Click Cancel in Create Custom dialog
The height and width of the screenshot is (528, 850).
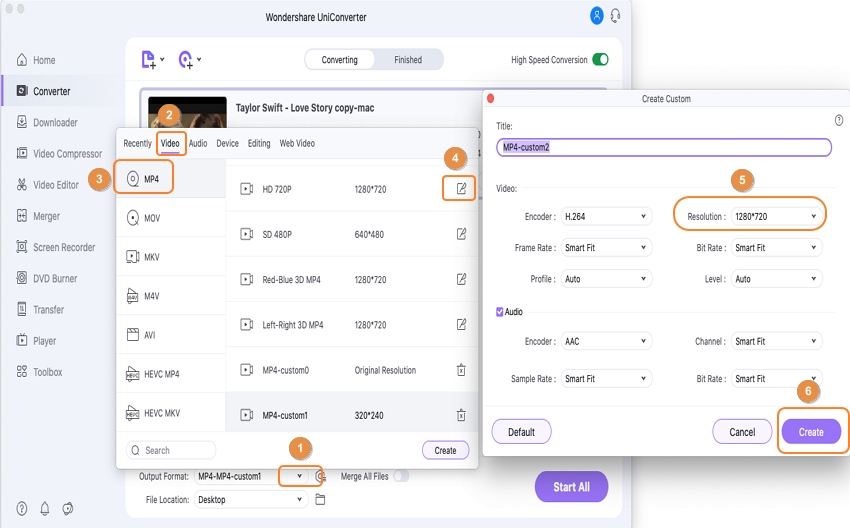[x=742, y=432]
